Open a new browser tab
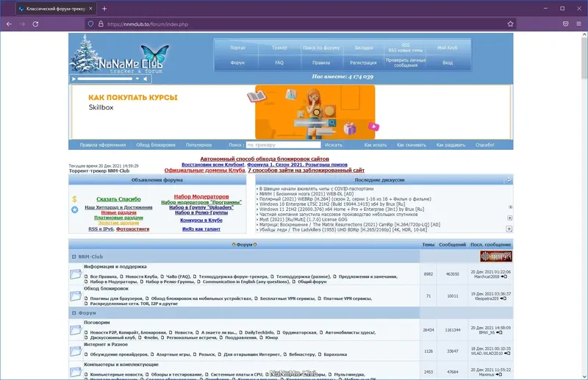The image size is (588, 380). [x=104, y=9]
